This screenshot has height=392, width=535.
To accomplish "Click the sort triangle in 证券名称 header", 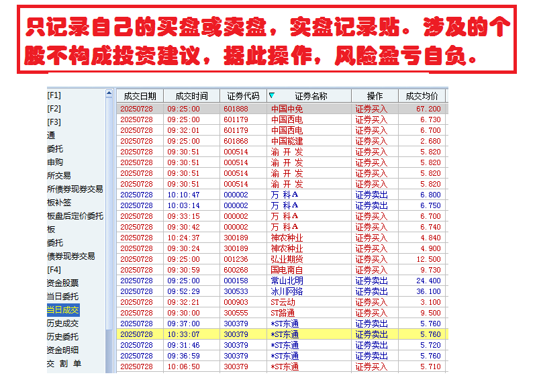I will pyautogui.click(x=272, y=95).
